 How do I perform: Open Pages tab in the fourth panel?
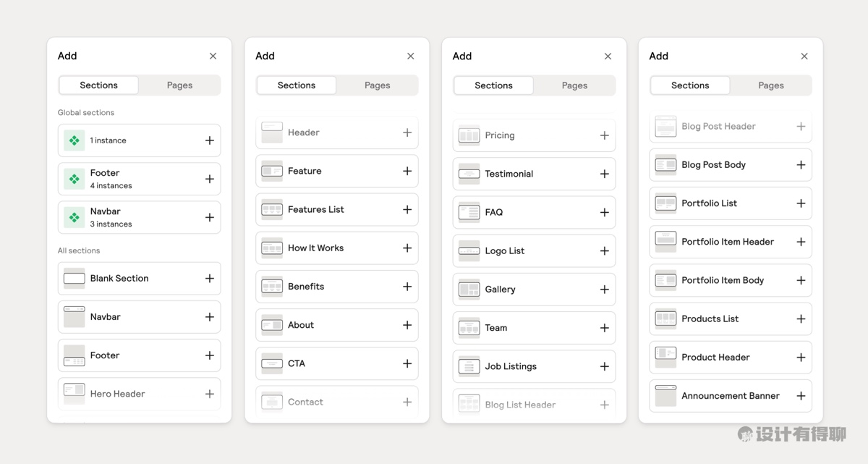click(x=770, y=85)
